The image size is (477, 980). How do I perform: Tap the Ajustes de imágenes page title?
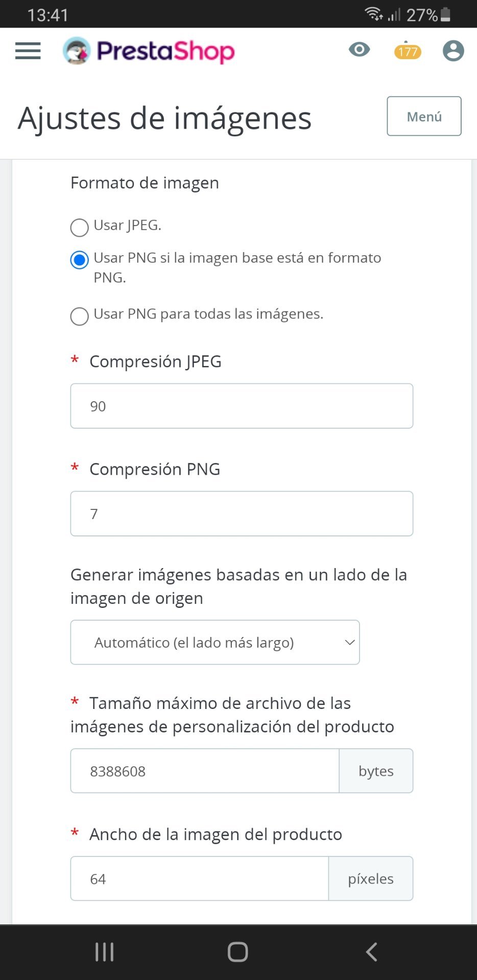164,118
